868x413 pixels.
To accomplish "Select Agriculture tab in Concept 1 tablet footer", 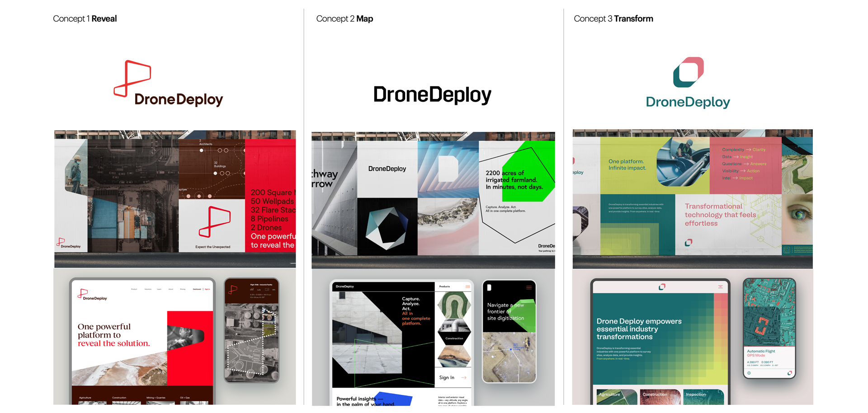I will tap(85, 398).
